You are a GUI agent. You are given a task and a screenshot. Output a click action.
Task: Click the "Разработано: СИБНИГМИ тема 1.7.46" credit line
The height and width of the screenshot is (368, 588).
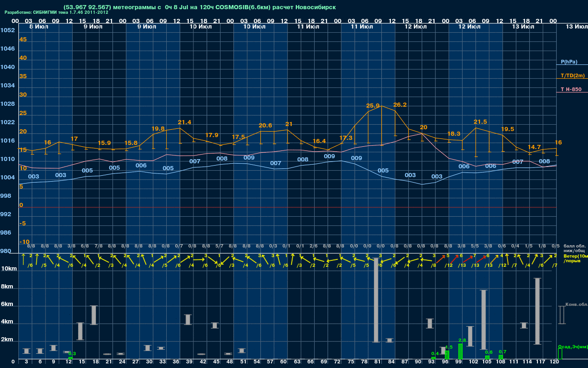57,13
